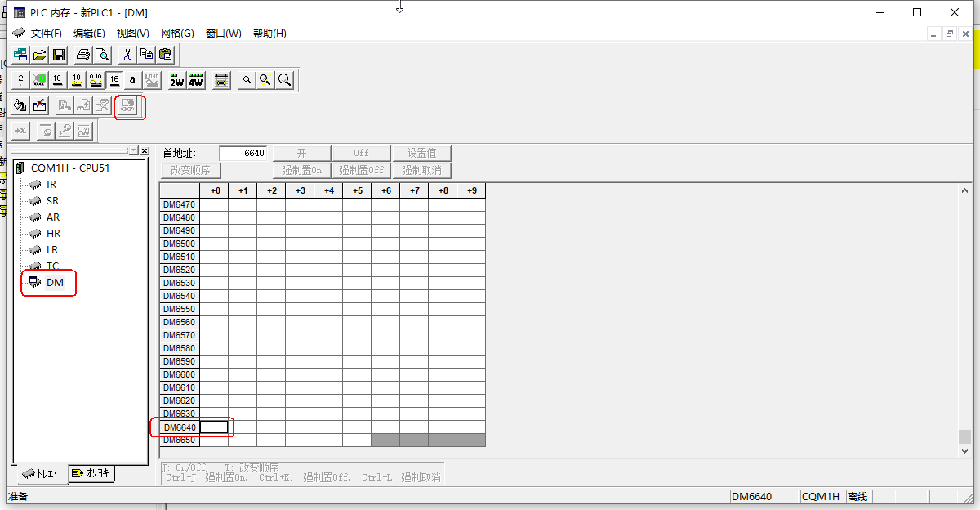This screenshot has height=510, width=980.
Task: Click the Print icon in toolbar
Action: [82, 55]
